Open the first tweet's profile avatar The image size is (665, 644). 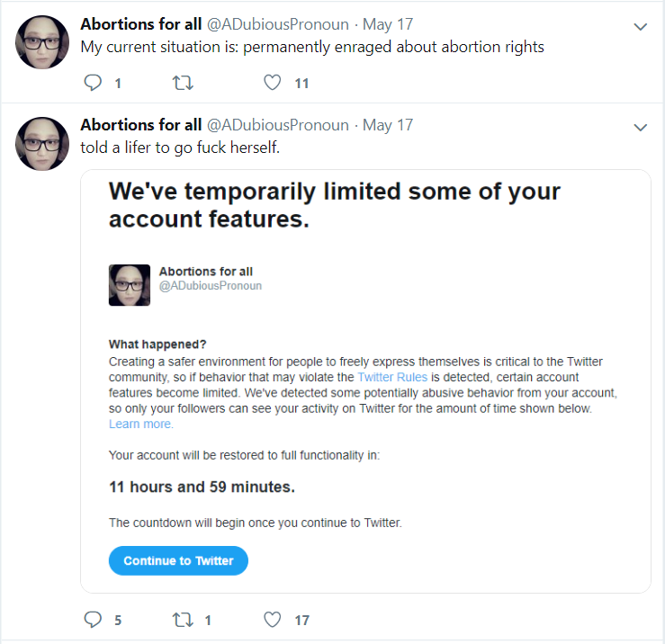coord(42,42)
